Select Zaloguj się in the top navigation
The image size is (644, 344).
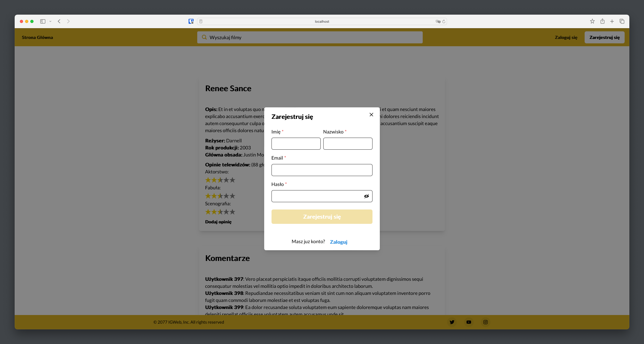click(x=566, y=37)
